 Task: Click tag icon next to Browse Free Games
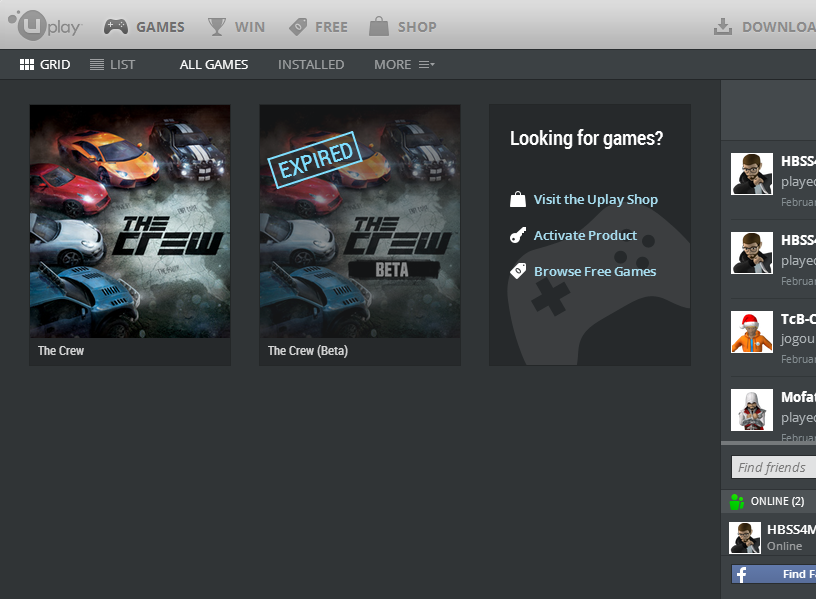[518, 271]
